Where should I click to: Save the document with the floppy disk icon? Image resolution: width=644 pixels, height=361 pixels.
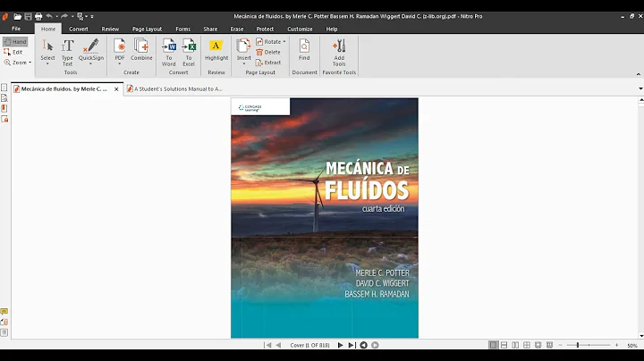coord(28,16)
